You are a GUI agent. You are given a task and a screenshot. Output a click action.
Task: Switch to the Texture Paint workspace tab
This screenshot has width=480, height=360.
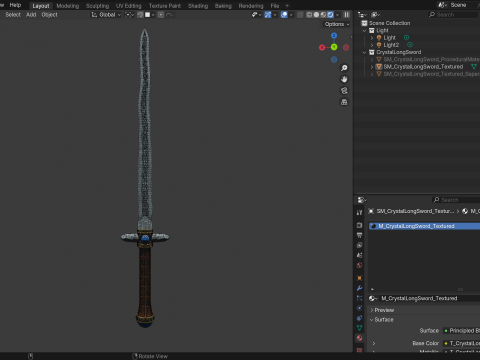[x=165, y=6]
